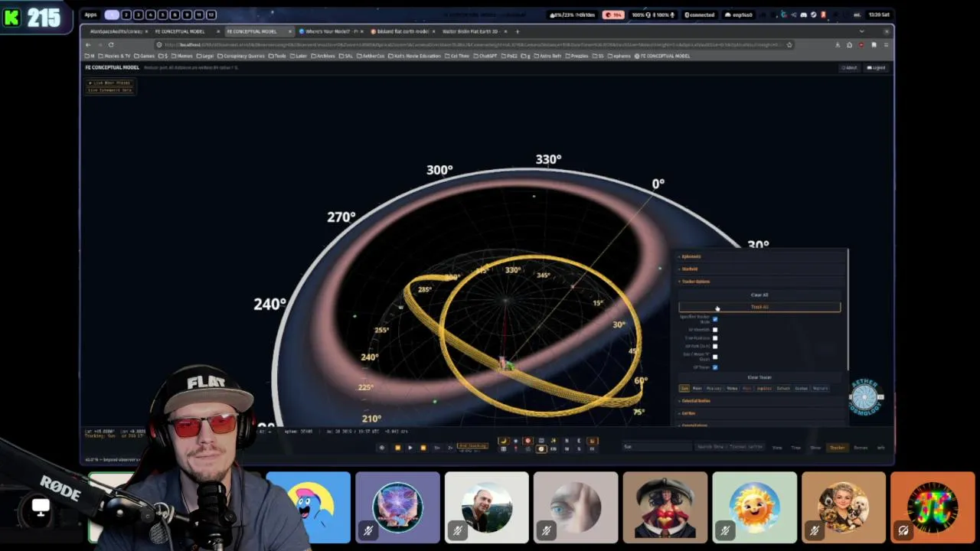The width and height of the screenshot is (980, 551).
Task: Open the Info tab in the bottom bar
Action: [880, 448]
